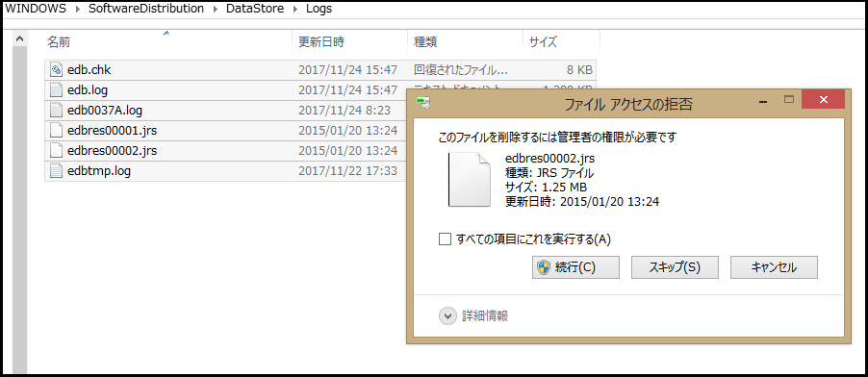Expand arrow after SoftwareDistribution breadcrumb

[x=215, y=10]
